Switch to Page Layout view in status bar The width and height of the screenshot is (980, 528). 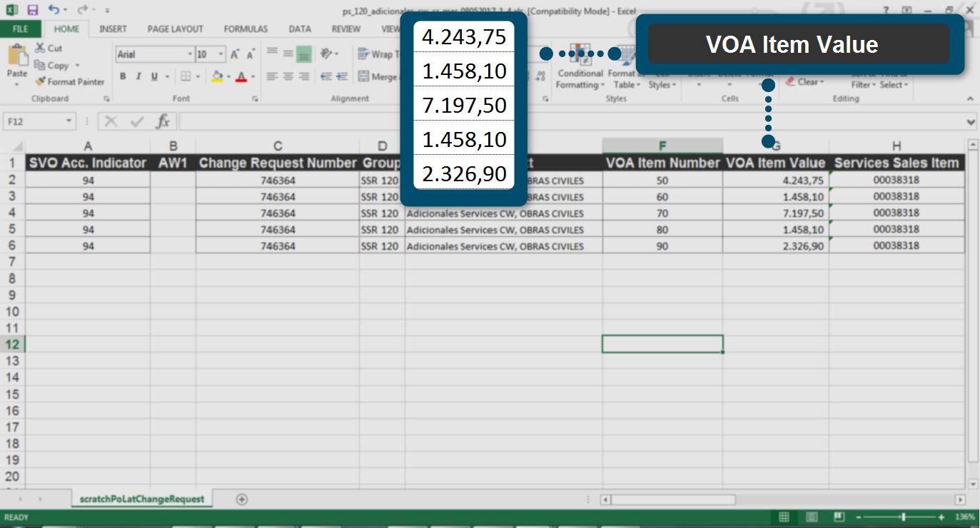pos(812,517)
